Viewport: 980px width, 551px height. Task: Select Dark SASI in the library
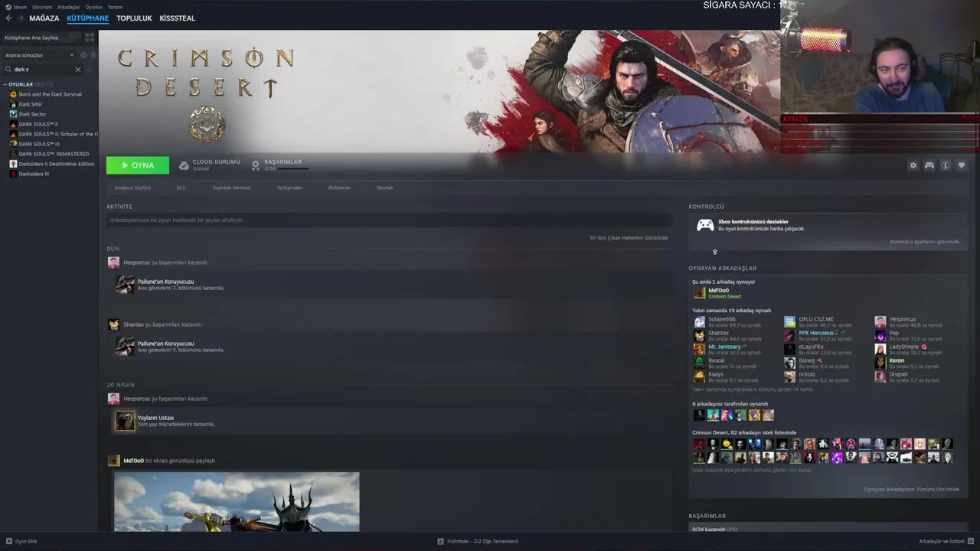(30, 104)
